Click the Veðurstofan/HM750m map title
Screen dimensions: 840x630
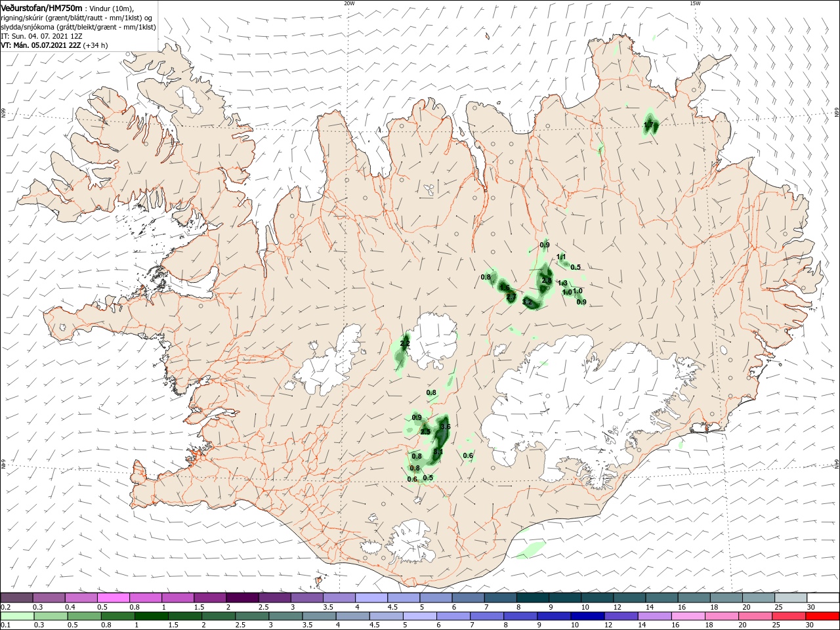click(x=41, y=7)
